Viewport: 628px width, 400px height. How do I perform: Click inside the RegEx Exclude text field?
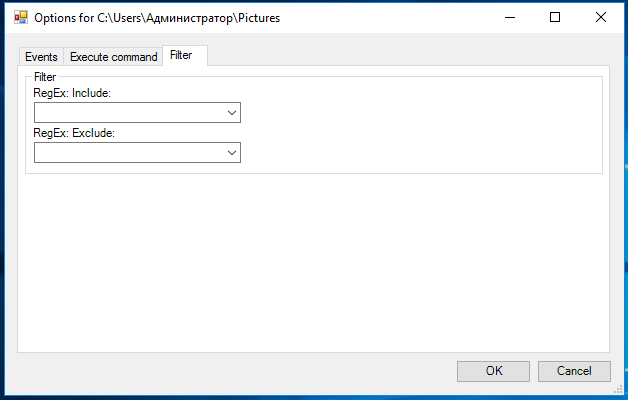pyautogui.click(x=129, y=153)
